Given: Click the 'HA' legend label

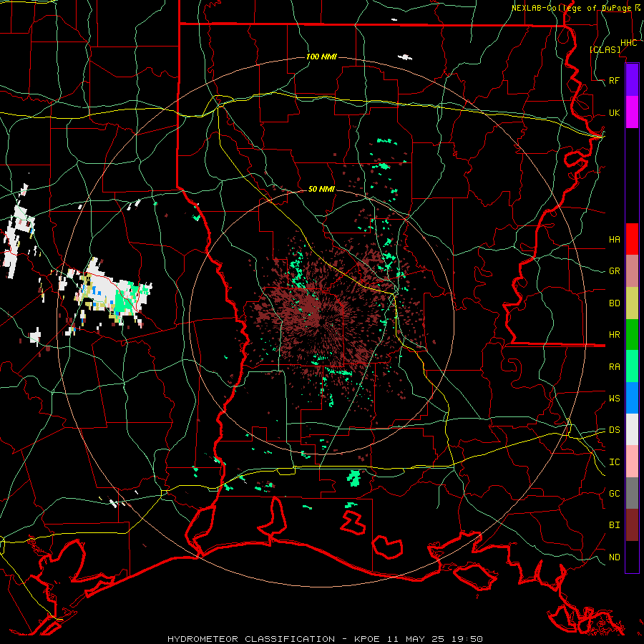Looking at the screenshot, I should pos(614,239).
